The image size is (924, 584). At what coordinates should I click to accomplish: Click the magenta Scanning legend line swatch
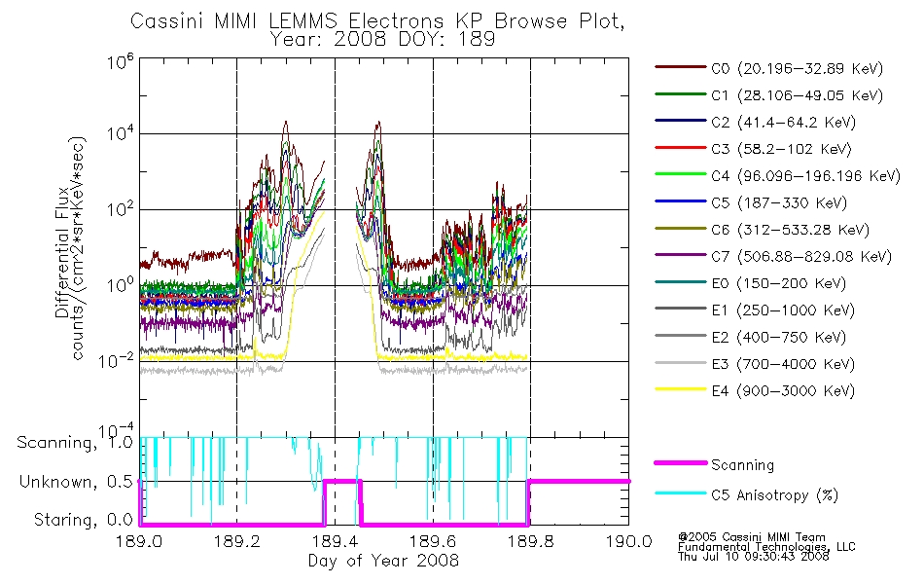[681, 463]
